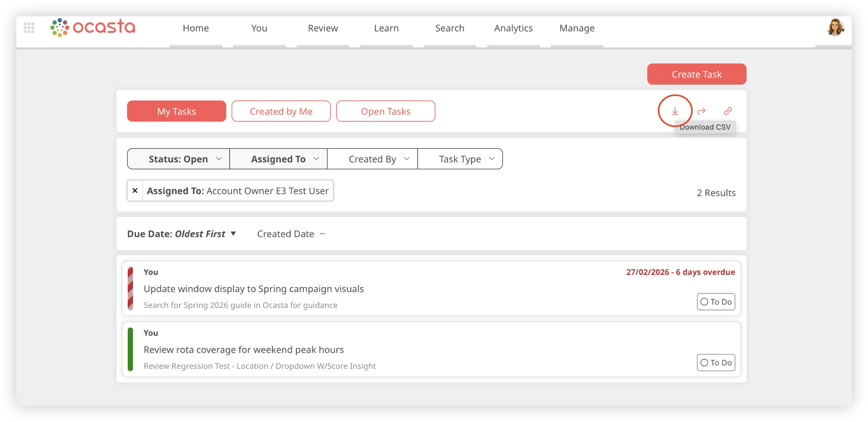Select the Open Tasks view
868x422 pixels.
(x=385, y=111)
